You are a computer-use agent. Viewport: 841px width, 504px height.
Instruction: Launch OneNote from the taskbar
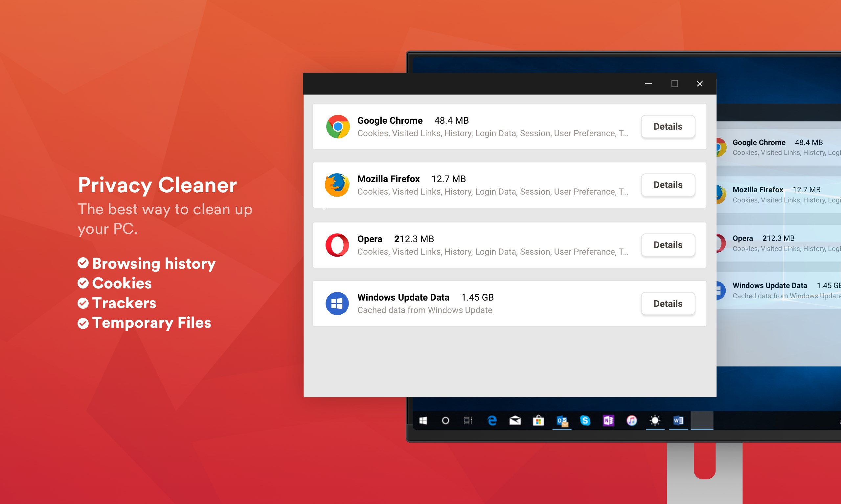pos(608,420)
